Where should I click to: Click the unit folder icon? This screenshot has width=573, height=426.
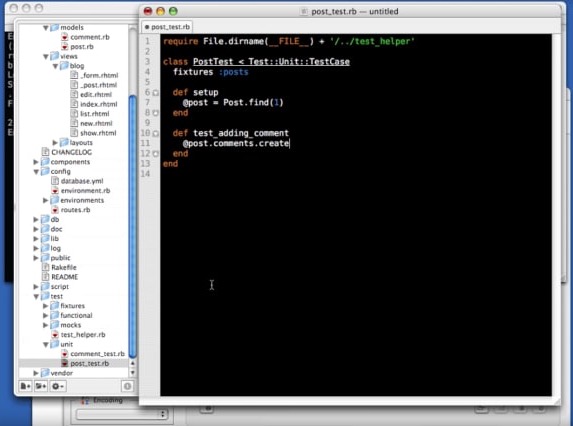coord(55,344)
